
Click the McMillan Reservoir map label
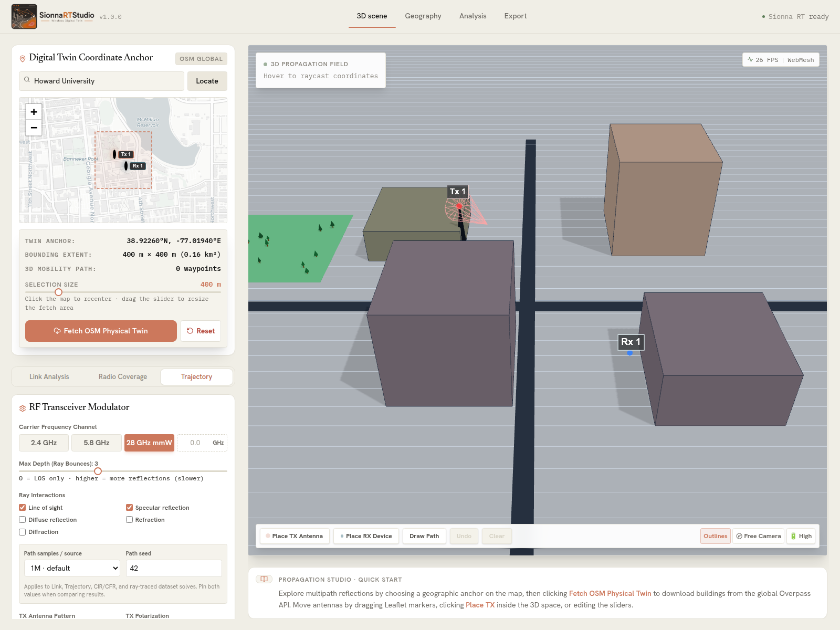point(148,122)
